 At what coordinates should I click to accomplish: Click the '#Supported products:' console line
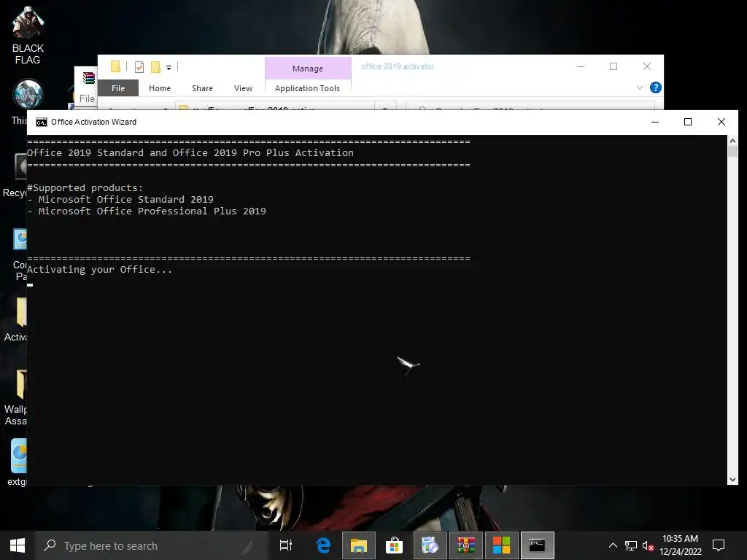tap(85, 188)
